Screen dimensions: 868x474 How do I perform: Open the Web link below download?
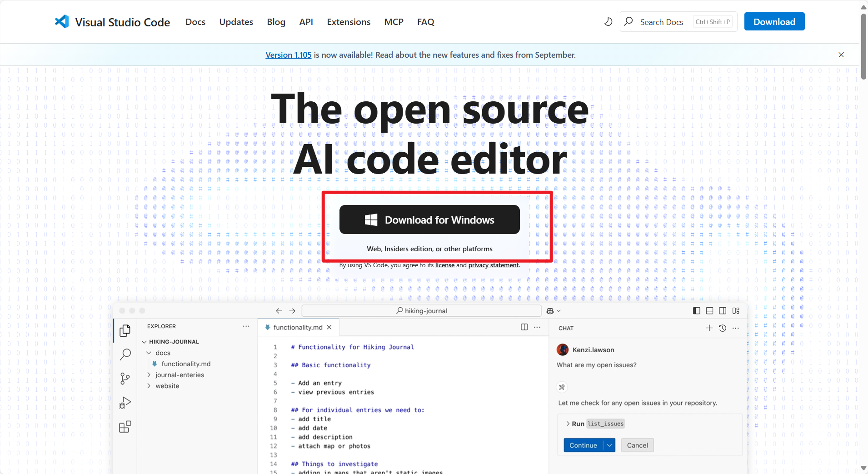(x=374, y=249)
